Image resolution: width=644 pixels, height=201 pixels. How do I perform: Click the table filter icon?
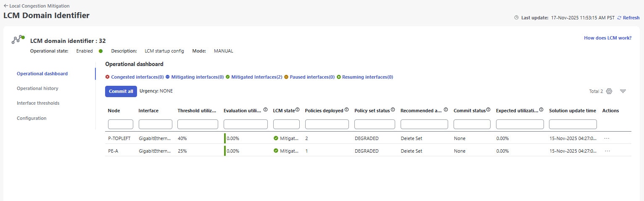(623, 91)
